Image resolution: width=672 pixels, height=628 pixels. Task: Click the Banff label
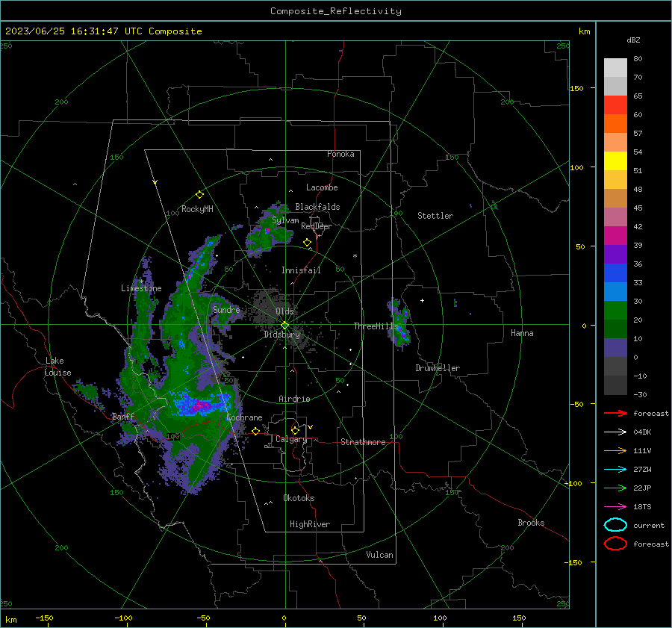123,416
